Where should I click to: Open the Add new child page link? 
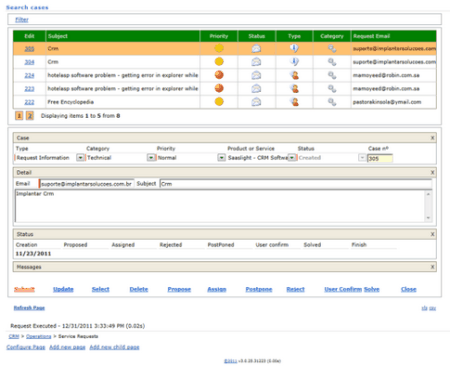coord(114,347)
